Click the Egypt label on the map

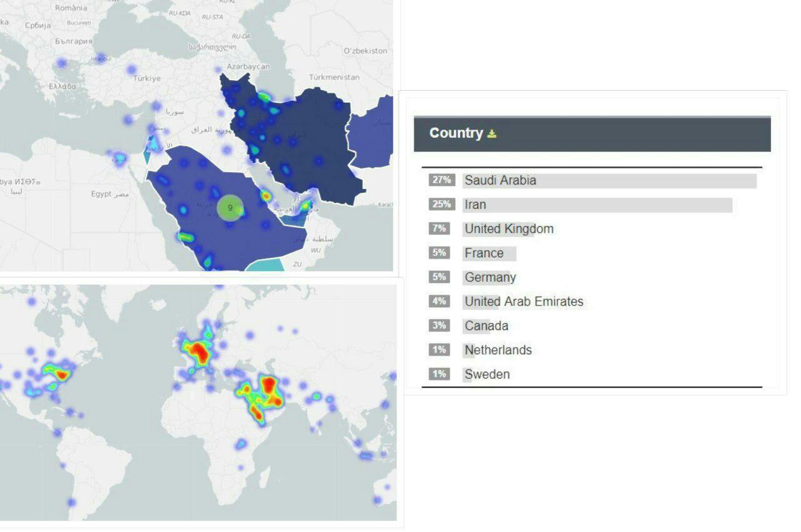click(x=101, y=194)
